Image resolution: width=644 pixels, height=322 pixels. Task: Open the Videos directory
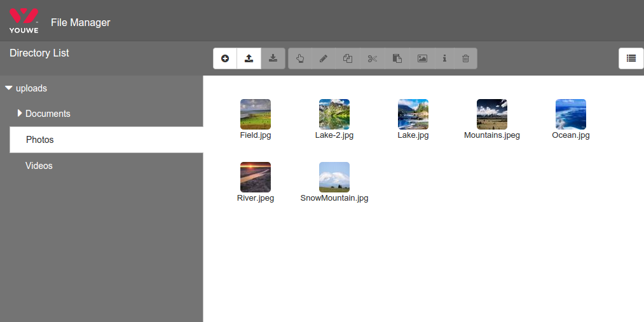click(x=39, y=166)
